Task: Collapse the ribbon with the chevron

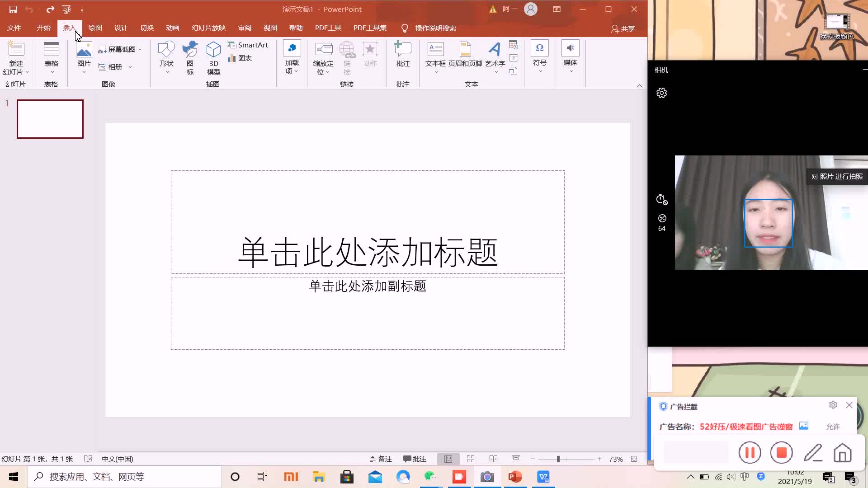Action: click(639, 86)
